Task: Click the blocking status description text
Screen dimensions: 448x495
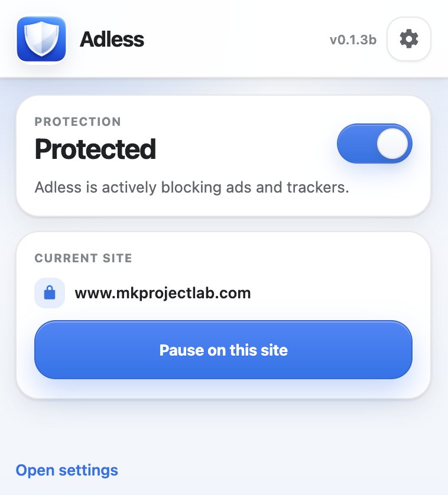Action: (x=192, y=187)
